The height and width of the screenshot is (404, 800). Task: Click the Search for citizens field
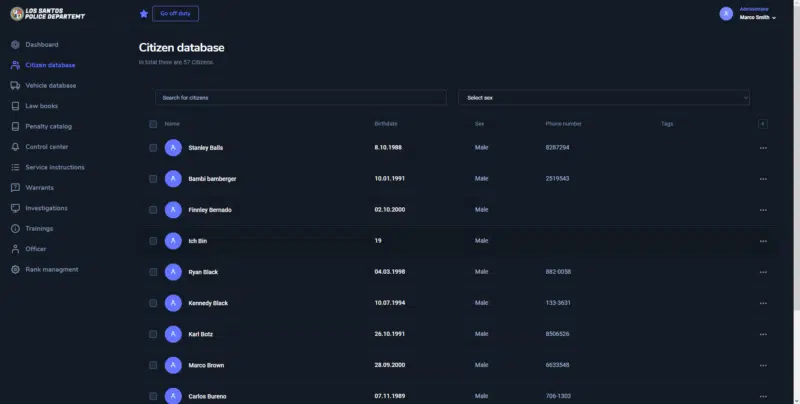click(x=301, y=97)
